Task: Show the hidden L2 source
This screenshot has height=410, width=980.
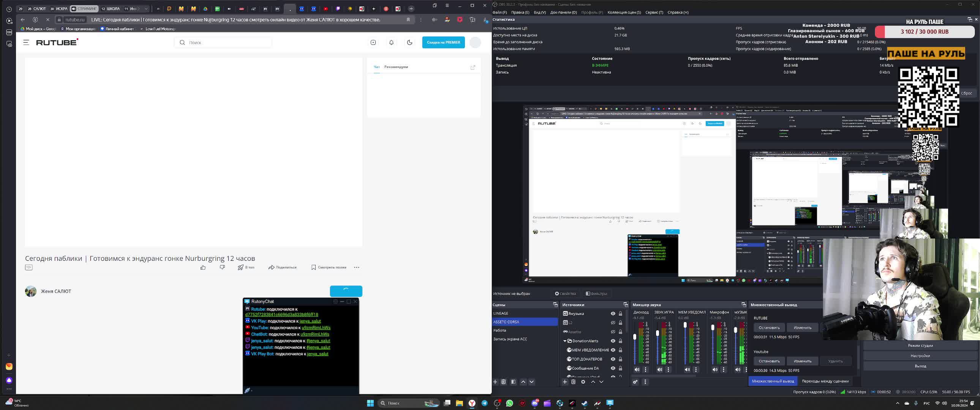Action: point(613,323)
